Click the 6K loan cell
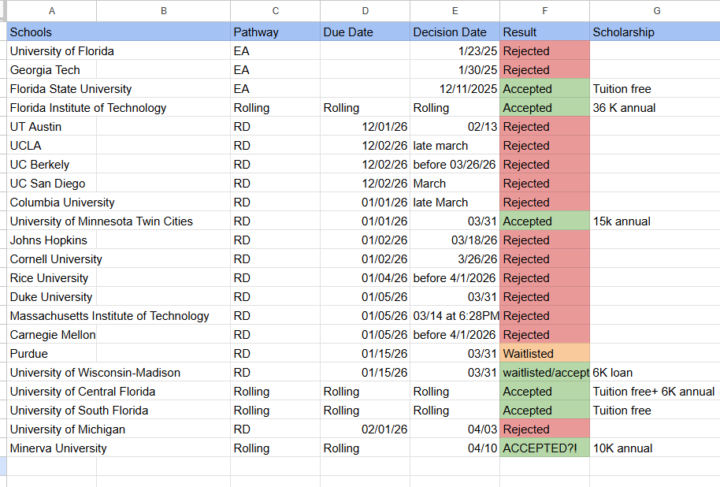This screenshot has height=487, width=720. (x=655, y=372)
